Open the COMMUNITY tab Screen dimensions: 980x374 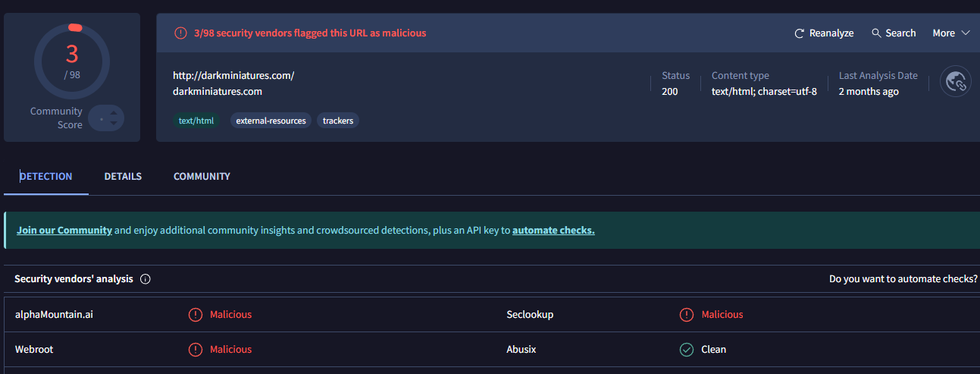[x=202, y=176]
